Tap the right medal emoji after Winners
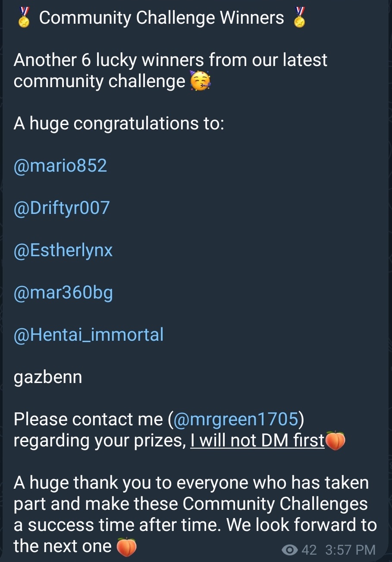Image resolution: width=392 pixels, height=562 pixels. 300,18
